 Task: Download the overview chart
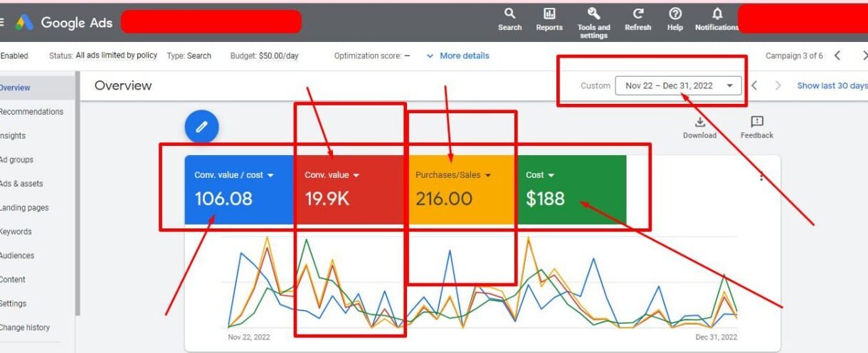point(699,122)
